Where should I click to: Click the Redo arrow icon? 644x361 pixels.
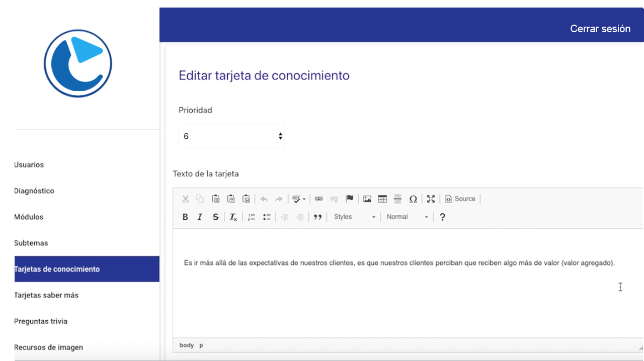point(279,199)
